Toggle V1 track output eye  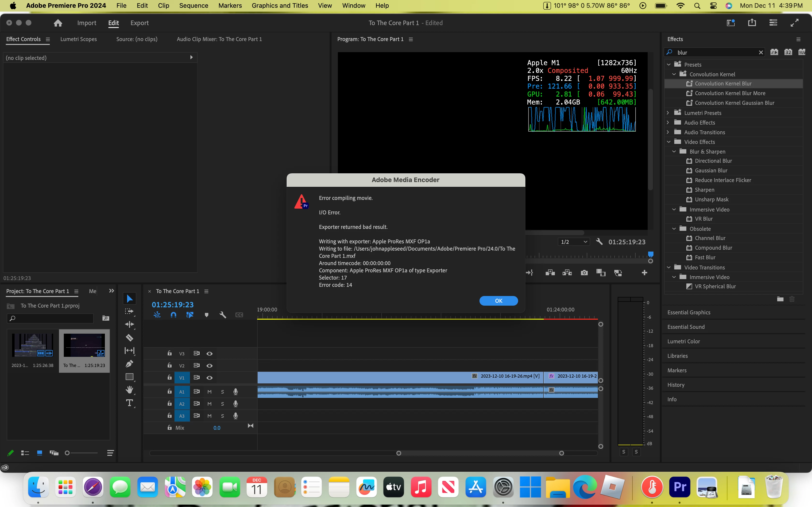click(209, 378)
